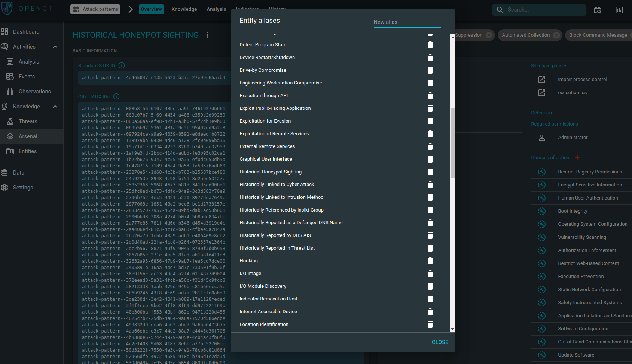View the Standard STIX ID info tooltip
The height and width of the screenshot is (364, 632).
coord(121,65)
